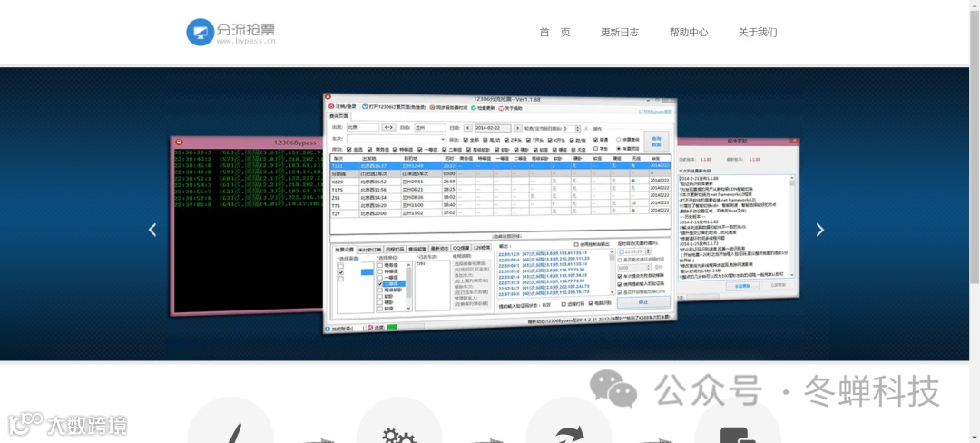Select the 查询页面 tab
The height and width of the screenshot is (443, 980).
coord(339,116)
